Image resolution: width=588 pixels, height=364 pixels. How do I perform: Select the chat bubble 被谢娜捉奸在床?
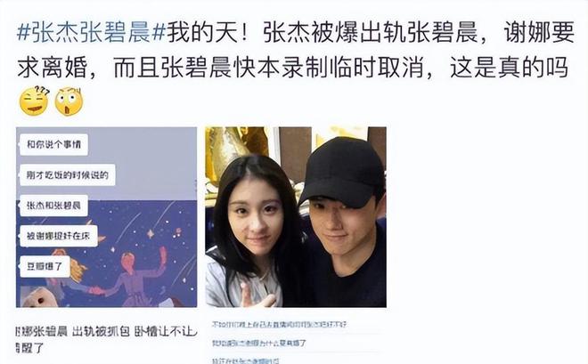[59, 236]
